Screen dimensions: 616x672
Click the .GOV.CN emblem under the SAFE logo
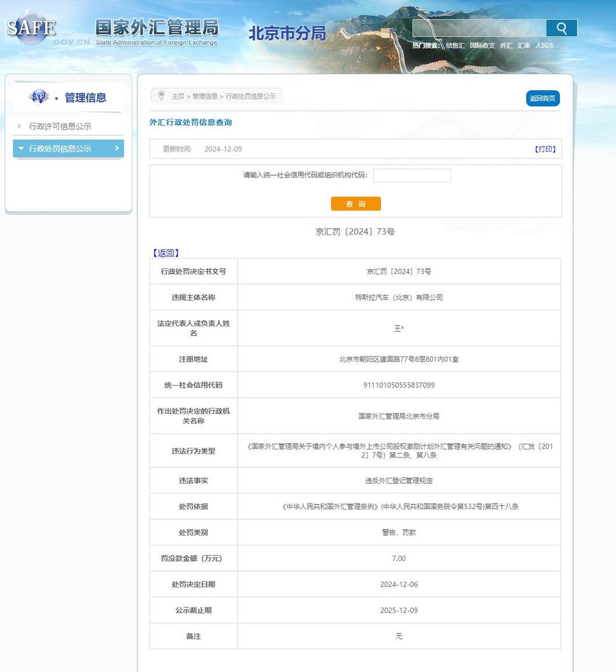pos(71,41)
